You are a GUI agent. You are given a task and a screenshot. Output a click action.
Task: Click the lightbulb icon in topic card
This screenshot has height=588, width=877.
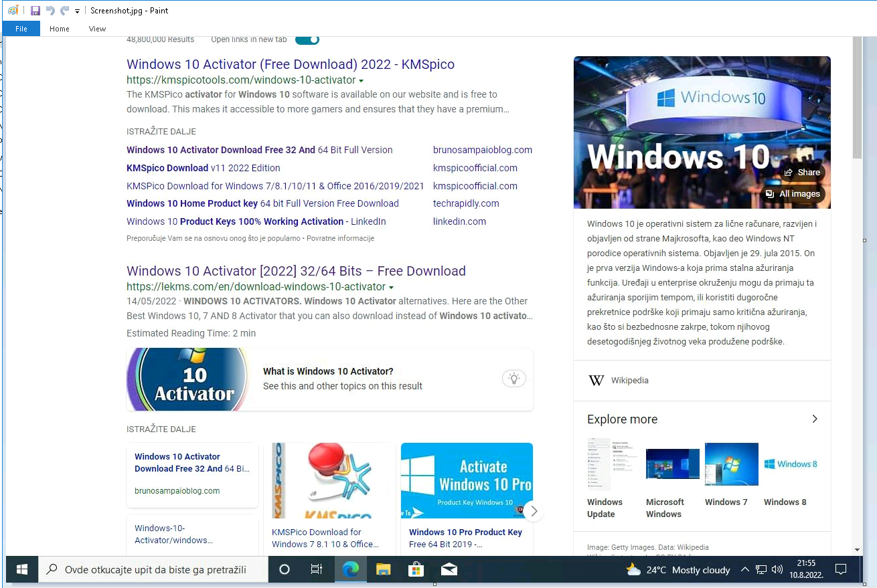(514, 379)
